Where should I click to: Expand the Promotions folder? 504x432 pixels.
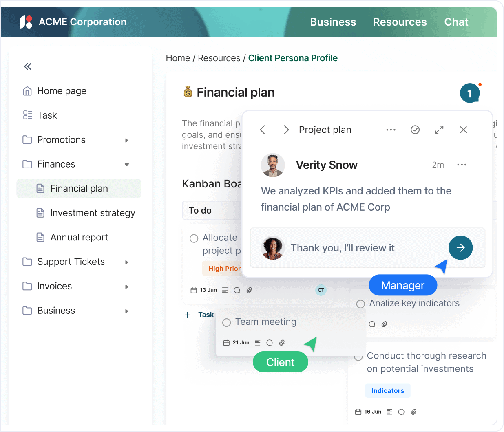point(127,140)
